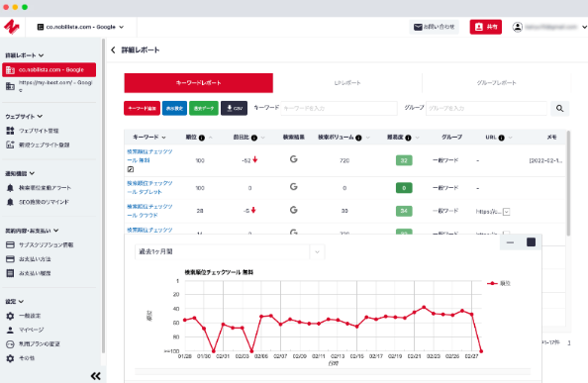Click the red 共有 share button
Screen dimensions: 588x383
(x=486, y=27)
